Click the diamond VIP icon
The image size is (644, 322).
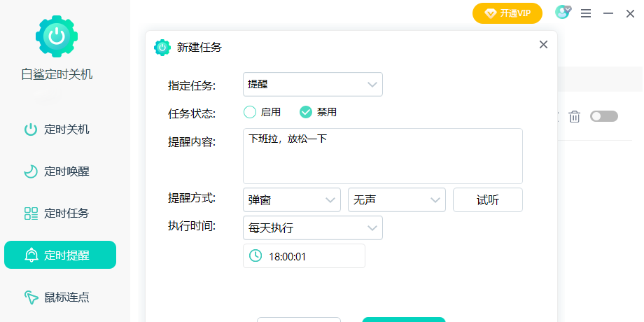490,13
